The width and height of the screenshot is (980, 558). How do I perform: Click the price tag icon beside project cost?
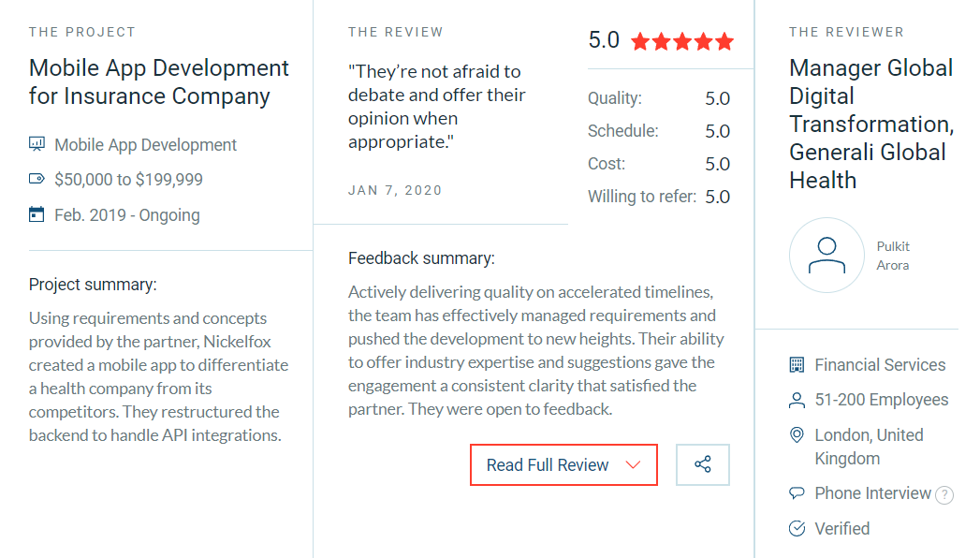point(37,179)
